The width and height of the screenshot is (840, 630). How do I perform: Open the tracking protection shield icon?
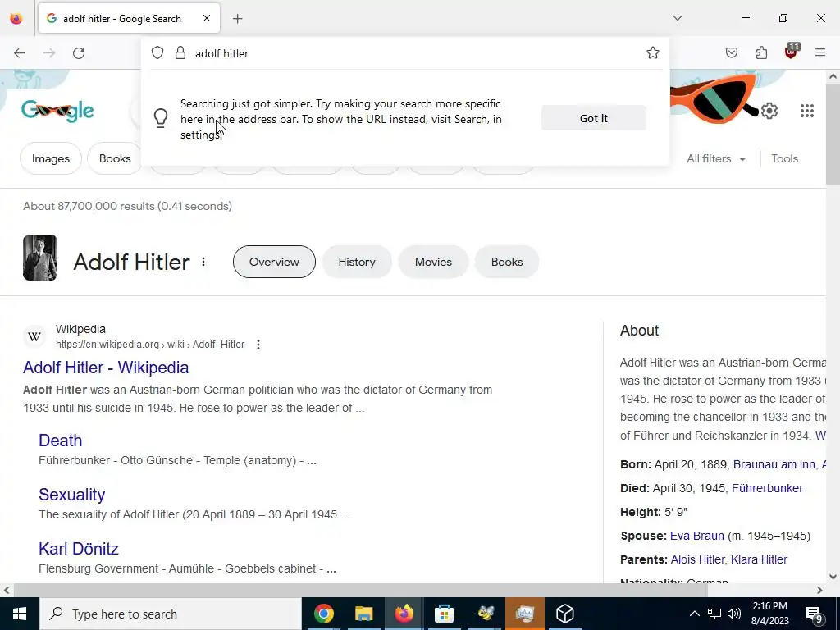157,52
